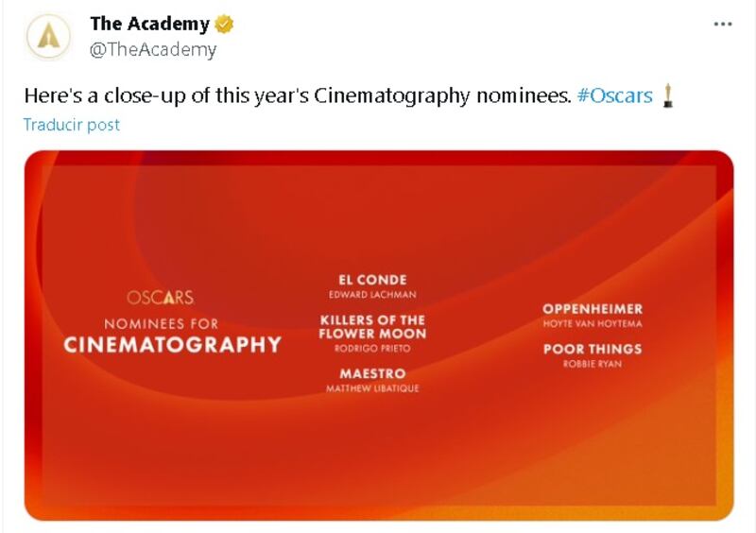Click the El Conde nominee title
Screen dimensions: 756x533
coord(372,280)
